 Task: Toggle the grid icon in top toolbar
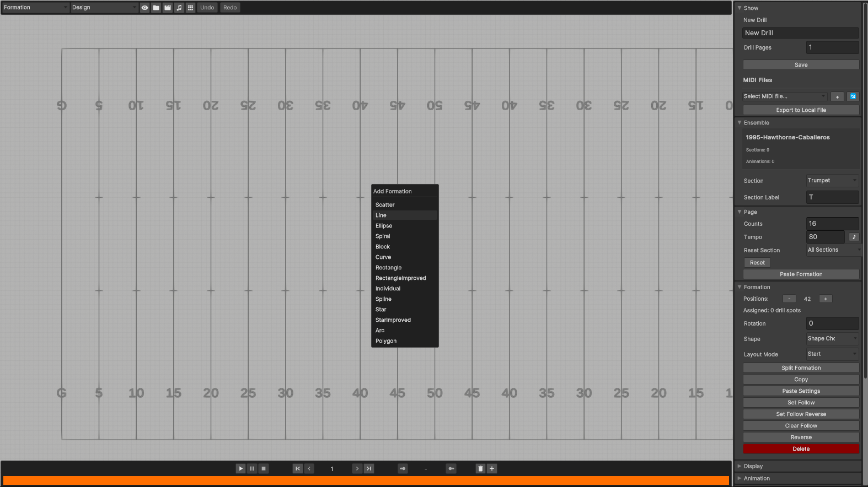(190, 8)
